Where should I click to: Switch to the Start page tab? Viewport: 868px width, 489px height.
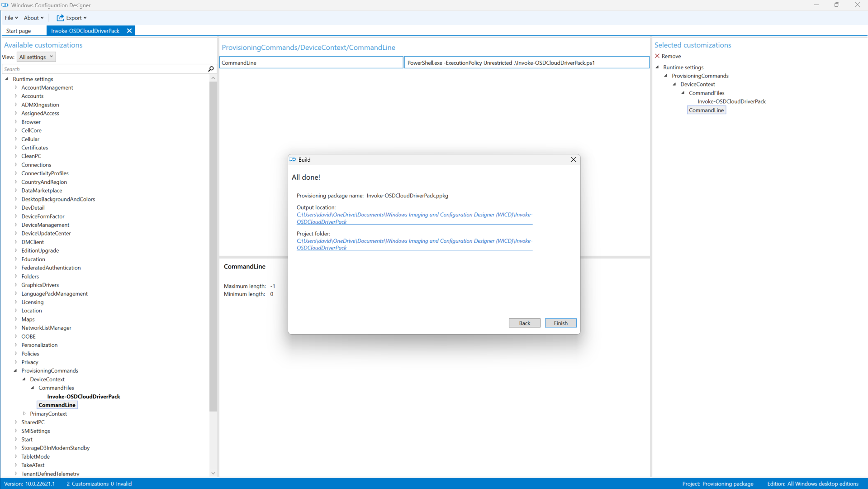coord(19,31)
